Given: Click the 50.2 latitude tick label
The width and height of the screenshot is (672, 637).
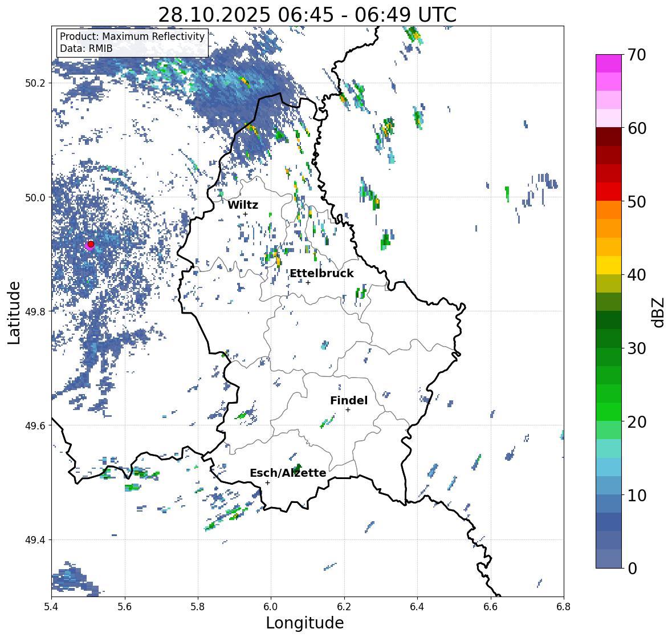Looking at the screenshot, I should pos(35,83).
